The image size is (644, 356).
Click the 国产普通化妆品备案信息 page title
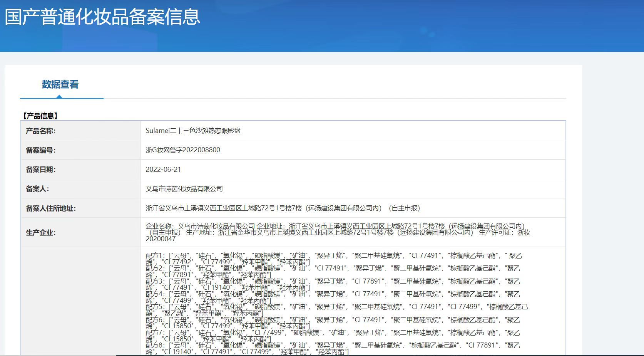(x=102, y=17)
